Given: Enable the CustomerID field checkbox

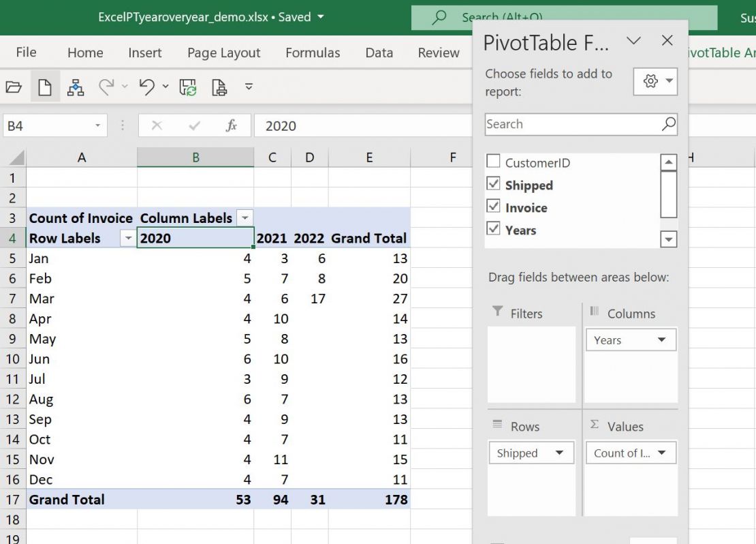Looking at the screenshot, I should coord(492,162).
